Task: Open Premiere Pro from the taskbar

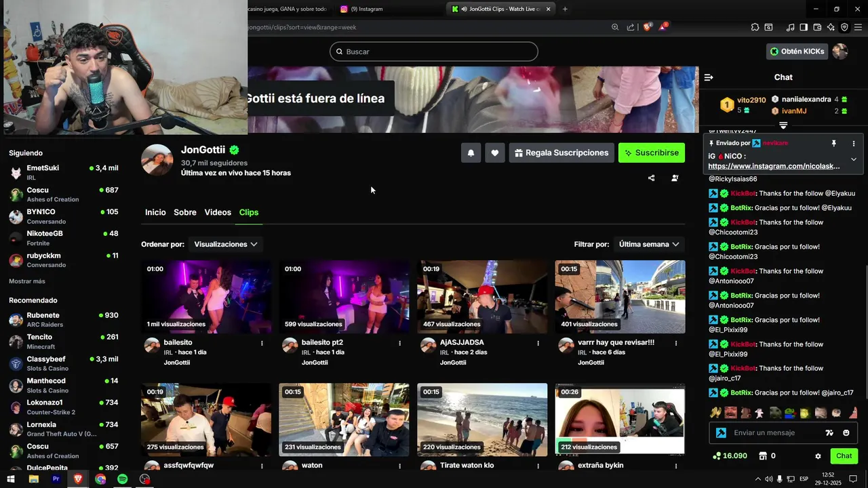Action: pyautogui.click(x=56, y=479)
